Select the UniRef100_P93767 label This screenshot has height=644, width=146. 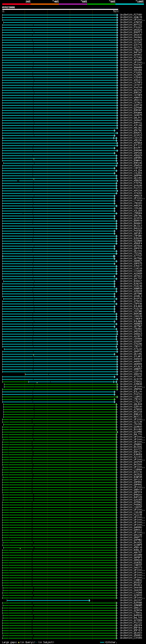(x=131, y=65)
